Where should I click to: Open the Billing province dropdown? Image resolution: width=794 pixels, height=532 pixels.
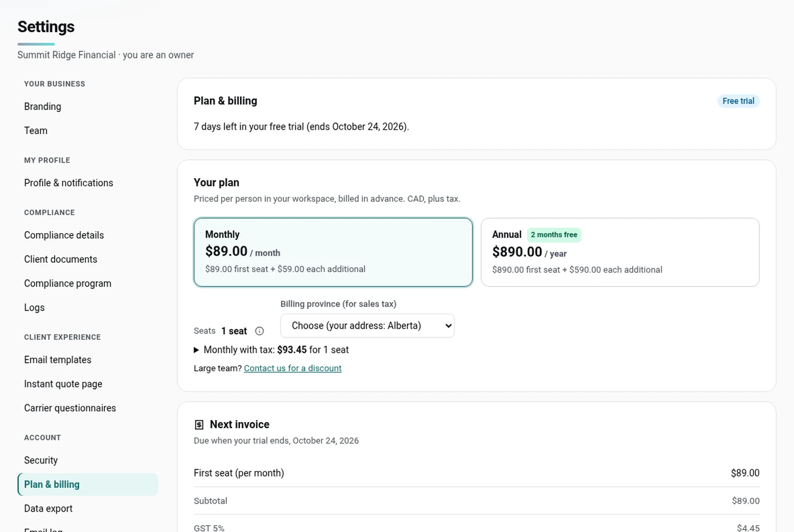367,326
